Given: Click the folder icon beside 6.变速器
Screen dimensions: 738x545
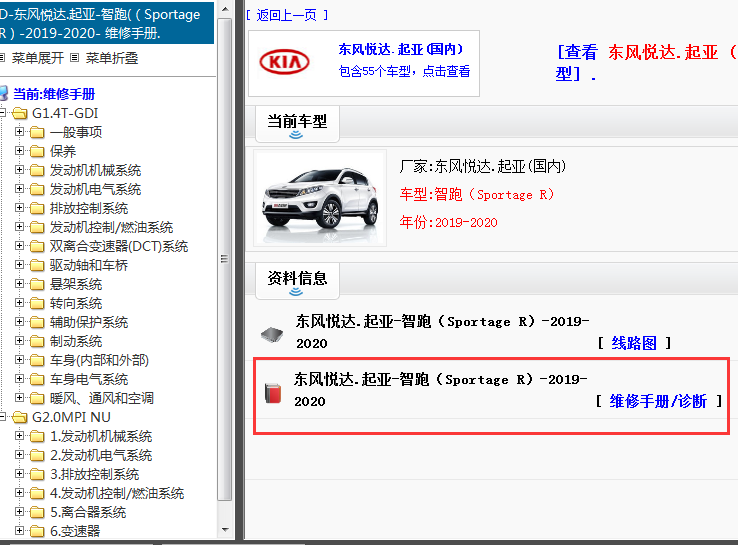Looking at the screenshot, I should [x=37, y=531].
